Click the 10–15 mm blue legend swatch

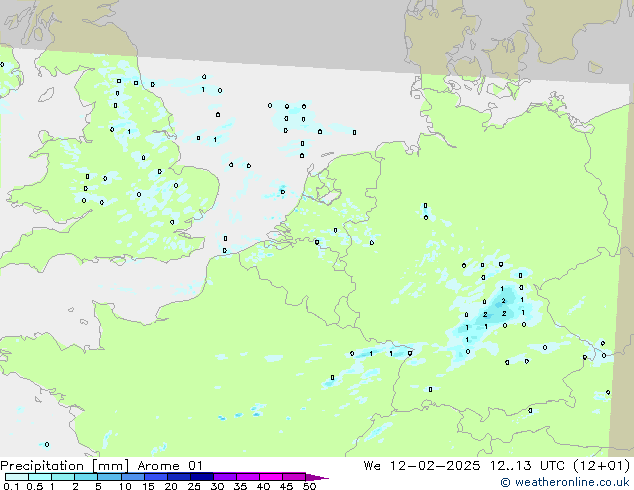click(x=132, y=477)
